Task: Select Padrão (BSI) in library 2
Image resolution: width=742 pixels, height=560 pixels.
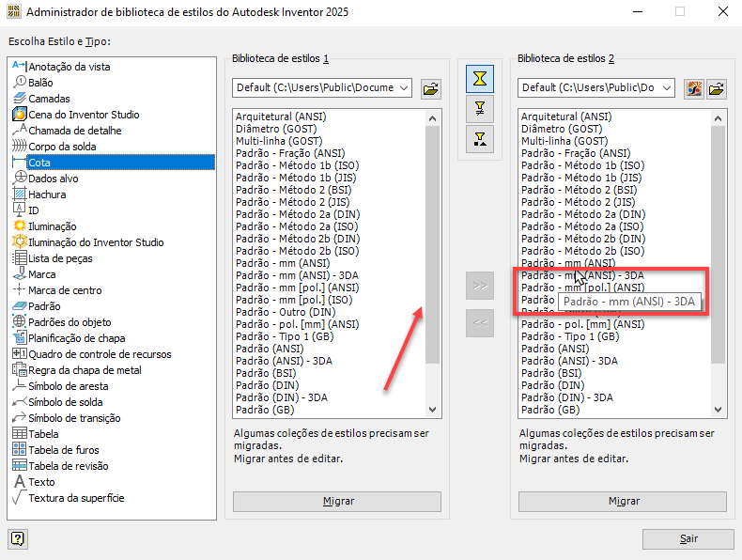Action: tap(551, 373)
